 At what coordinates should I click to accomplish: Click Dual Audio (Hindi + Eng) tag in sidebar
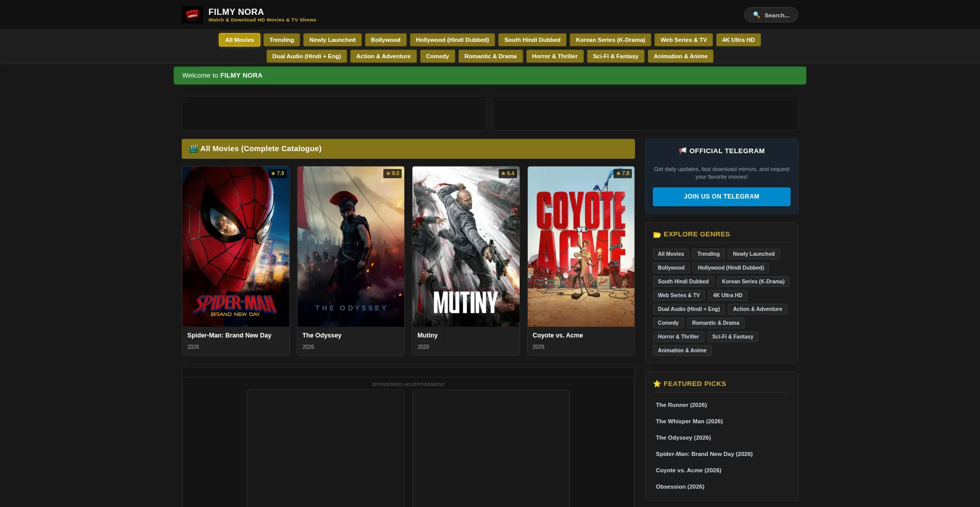(x=689, y=309)
